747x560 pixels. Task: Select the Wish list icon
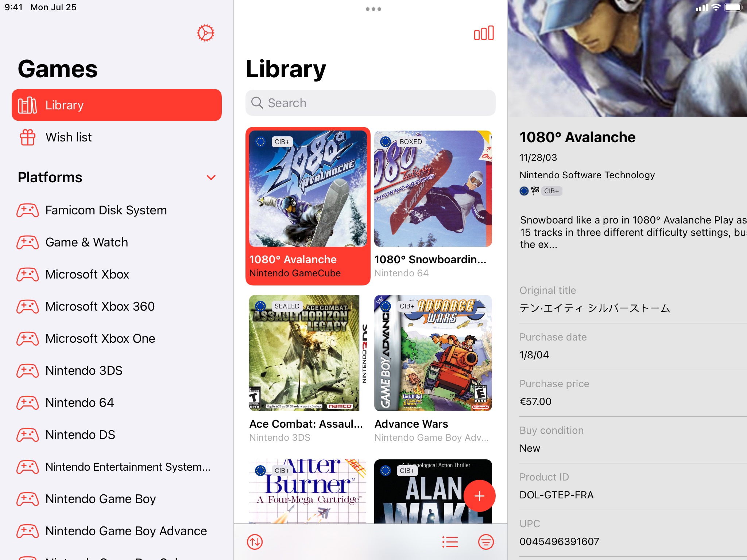pyautogui.click(x=28, y=137)
